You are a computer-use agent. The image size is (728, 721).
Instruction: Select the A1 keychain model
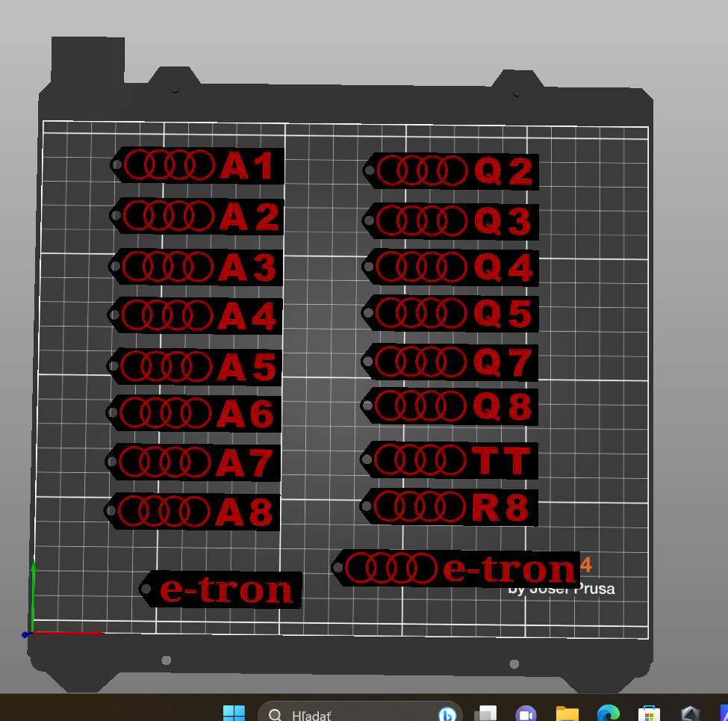[x=198, y=165]
